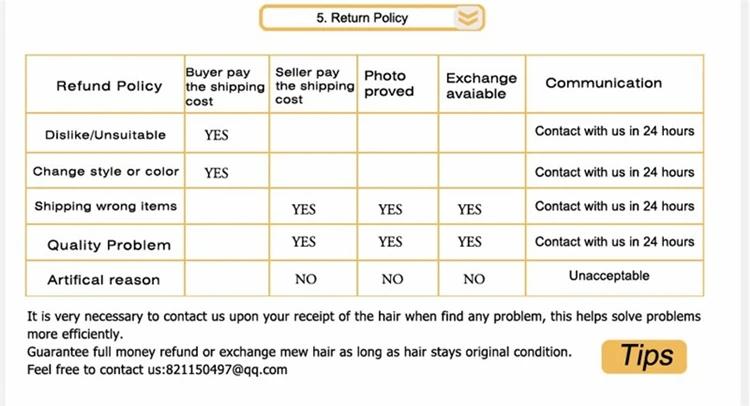
Task: Select the Photo proved column header
Action: [x=389, y=83]
